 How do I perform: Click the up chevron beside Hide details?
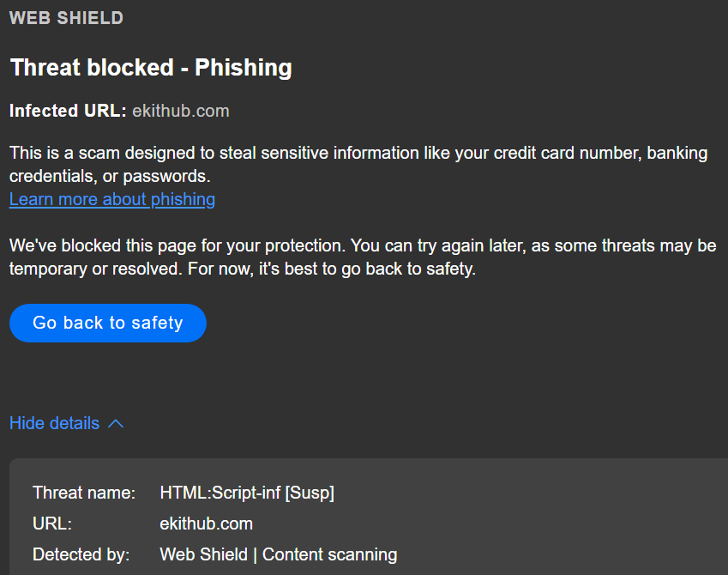click(x=116, y=423)
